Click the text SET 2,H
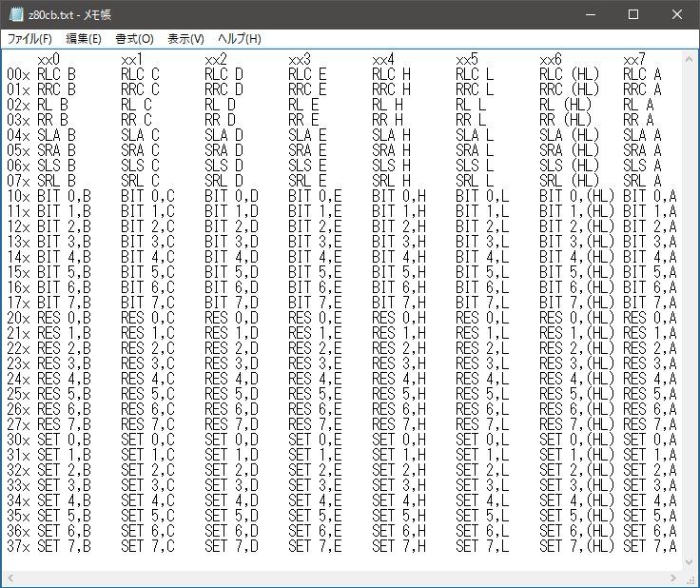Screen dimensions: 700x588 pyautogui.click(x=399, y=470)
